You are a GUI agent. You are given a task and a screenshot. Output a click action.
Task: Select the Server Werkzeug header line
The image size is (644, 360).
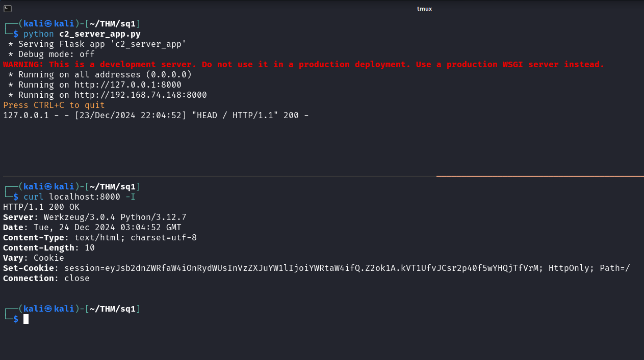pos(94,217)
